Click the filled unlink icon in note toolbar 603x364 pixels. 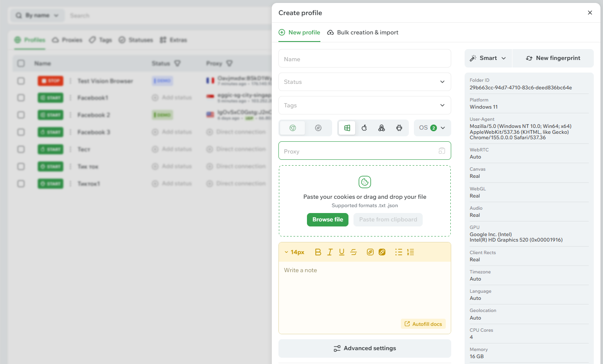[382, 252]
